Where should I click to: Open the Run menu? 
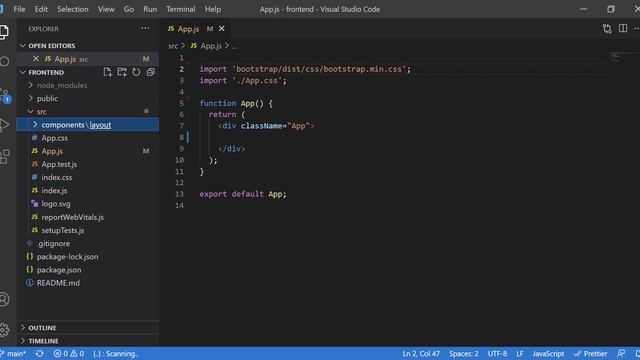pyautogui.click(x=150, y=9)
